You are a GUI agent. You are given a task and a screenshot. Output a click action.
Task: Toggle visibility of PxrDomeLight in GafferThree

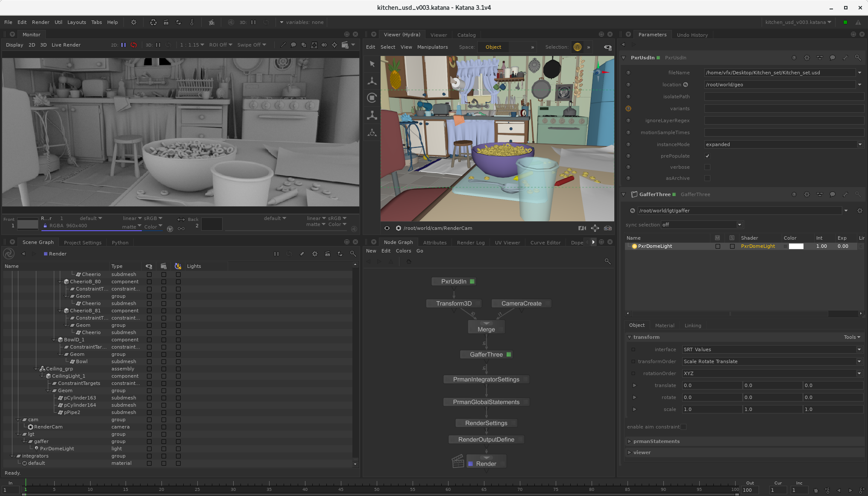pyautogui.click(x=717, y=246)
